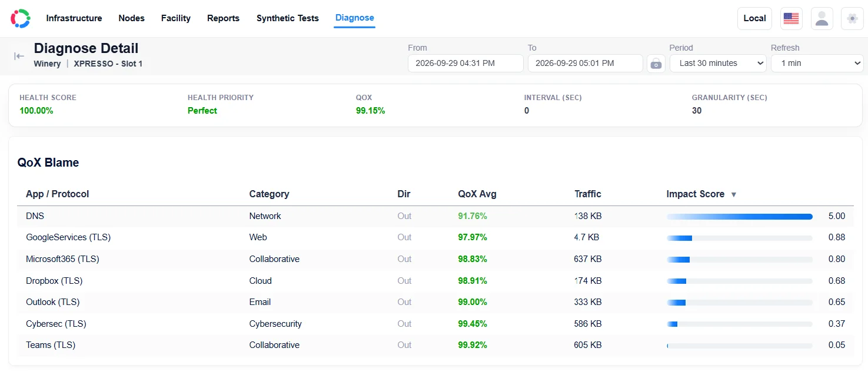The width and height of the screenshot is (868, 378).
Task: Click the DNS impact score bar
Action: tap(740, 217)
